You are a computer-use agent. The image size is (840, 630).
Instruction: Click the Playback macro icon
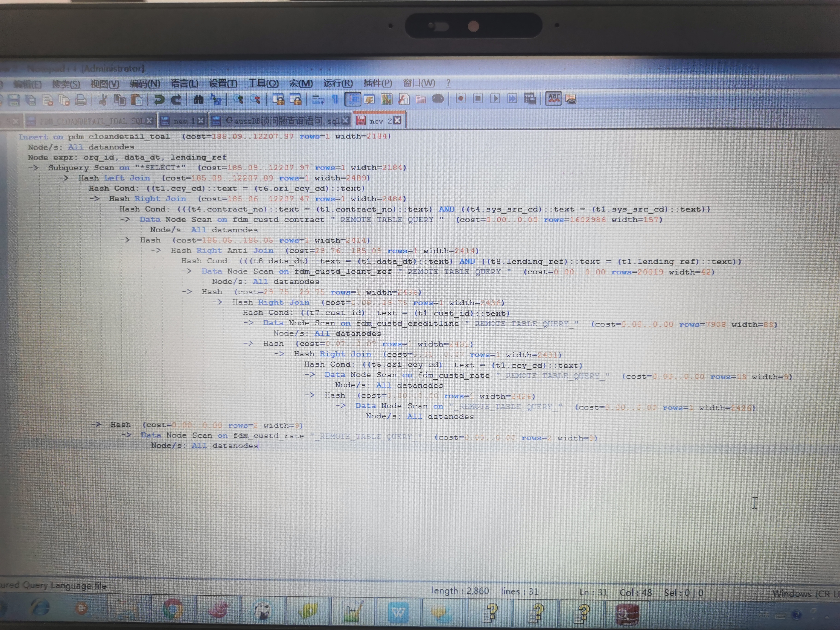coord(495,99)
